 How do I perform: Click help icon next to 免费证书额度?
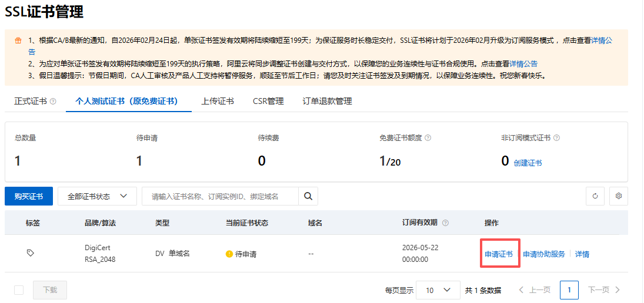click(428, 138)
